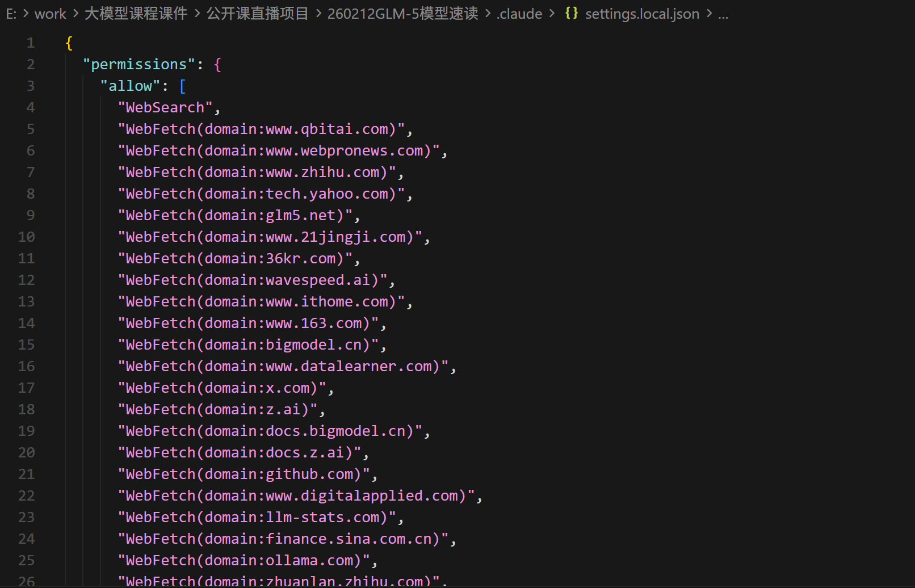
Task: Place cursor in the github.com entry
Action: (244, 474)
